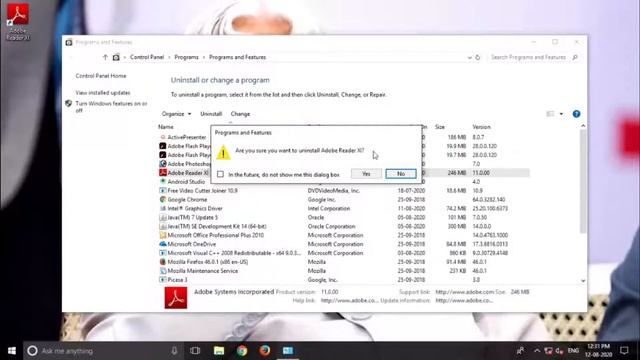Click the refresh icon in address bar
Image resolution: width=640 pixels, height=360 pixels.
(x=478, y=58)
